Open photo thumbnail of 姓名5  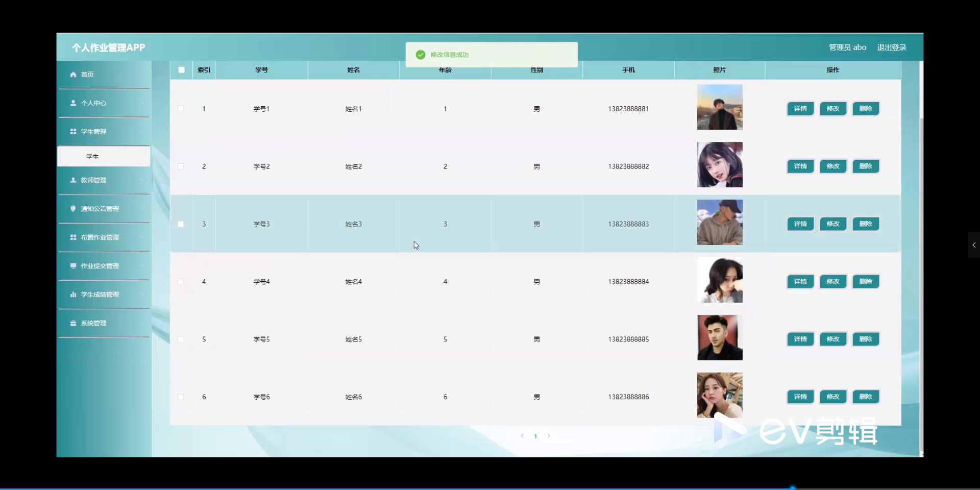[720, 338]
